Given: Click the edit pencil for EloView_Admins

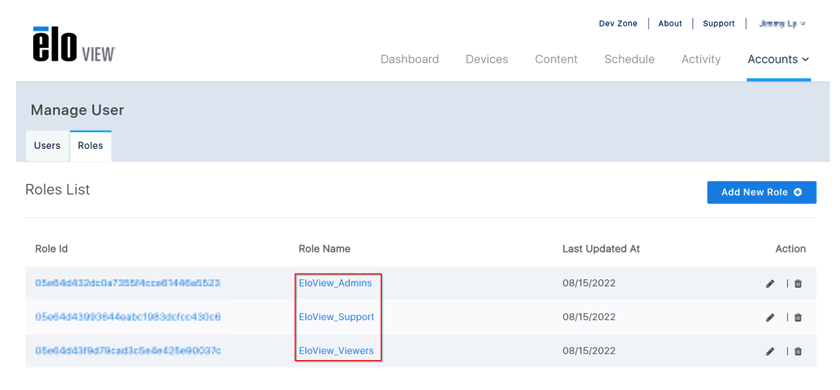Looking at the screenshot, I should [x=770, y=283].
